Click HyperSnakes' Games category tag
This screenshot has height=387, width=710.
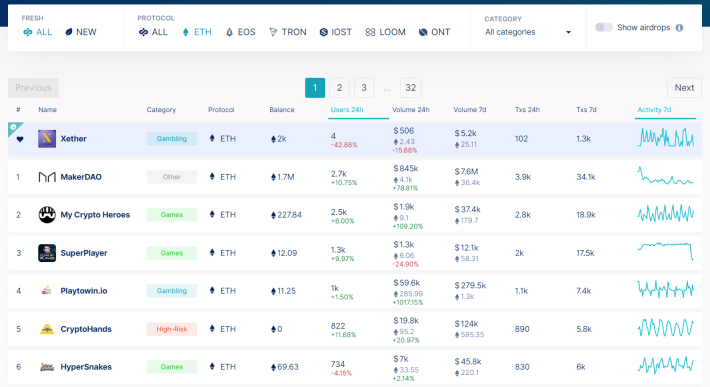point(172,367)
